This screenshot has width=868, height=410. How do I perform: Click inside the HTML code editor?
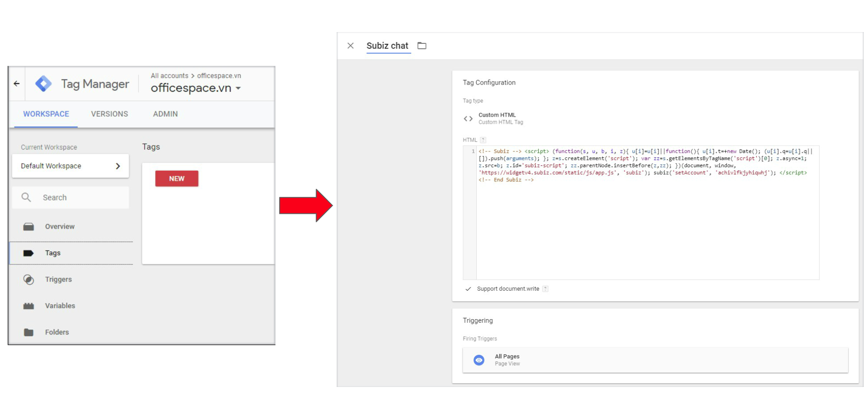647,226
